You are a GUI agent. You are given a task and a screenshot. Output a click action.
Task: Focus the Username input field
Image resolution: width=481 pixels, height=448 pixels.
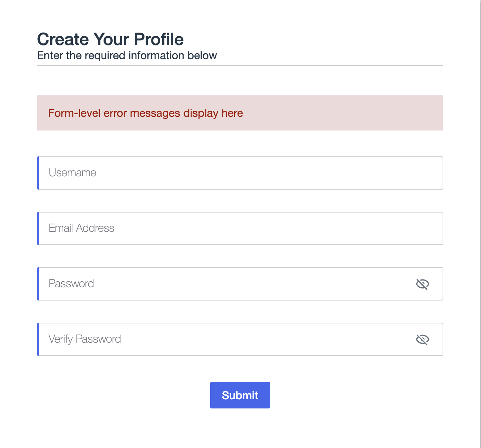click(240, 173)
